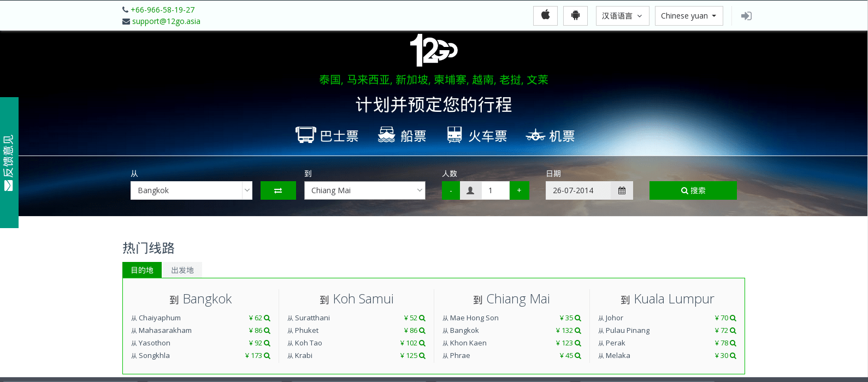Open the Chinese yuan currency dropdown

[x=689, y=16]
